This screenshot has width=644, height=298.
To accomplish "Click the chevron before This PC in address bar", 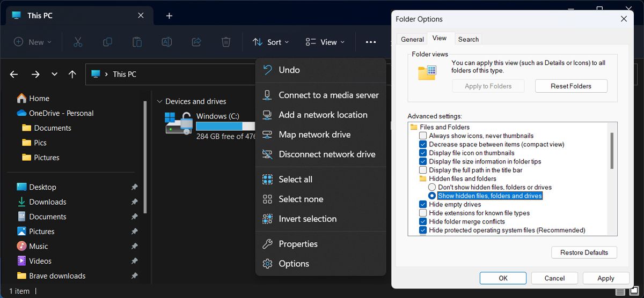I will click(107, 74).
